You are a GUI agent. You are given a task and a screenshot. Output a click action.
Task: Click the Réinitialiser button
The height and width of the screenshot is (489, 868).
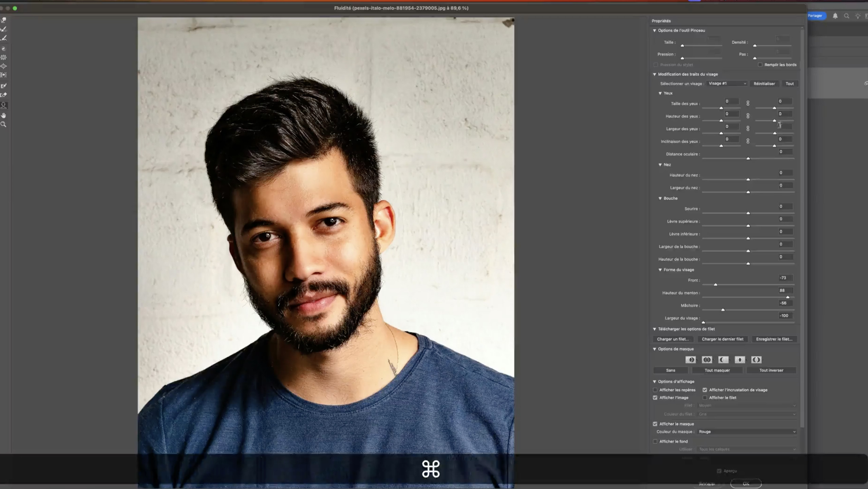(764, 84)
